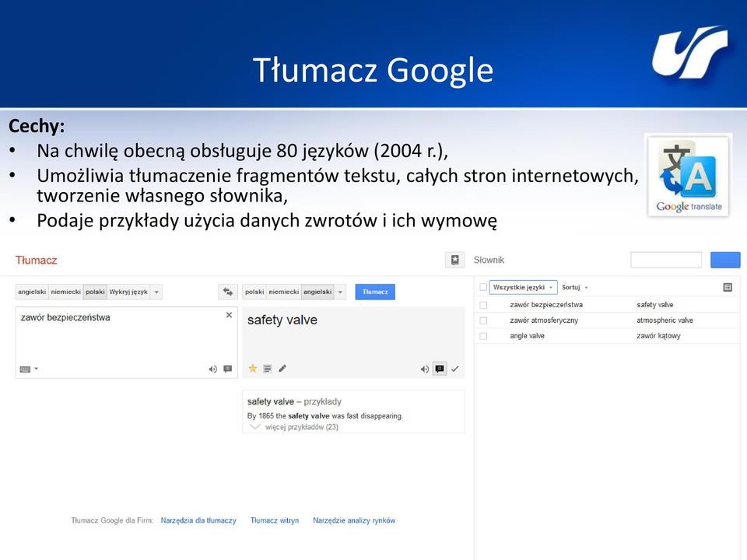Select angielski as target language
The image size is (747, 560).
(x=317, y=292)
